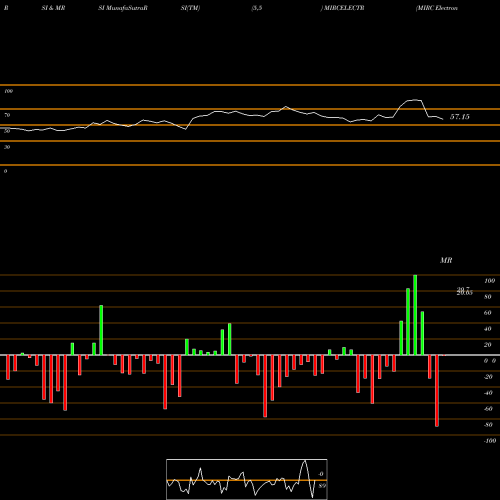Click the '(MIRC Electron' company name text

[437, 8]
